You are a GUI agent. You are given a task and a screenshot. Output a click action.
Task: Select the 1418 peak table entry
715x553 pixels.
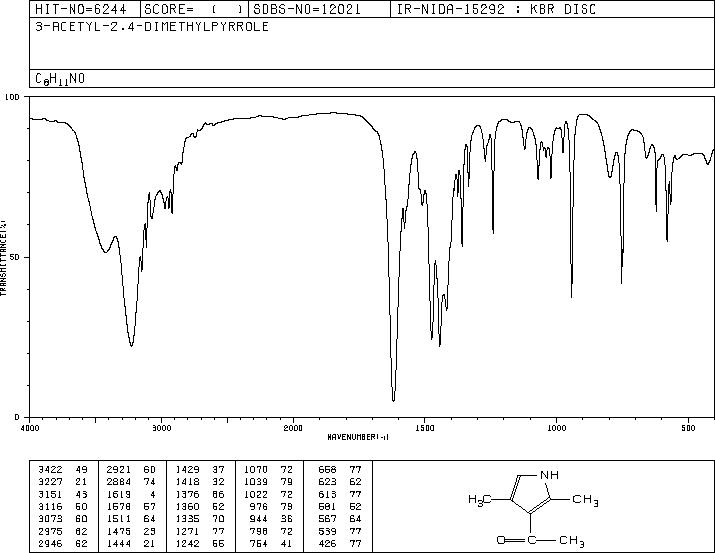point(201,482)
